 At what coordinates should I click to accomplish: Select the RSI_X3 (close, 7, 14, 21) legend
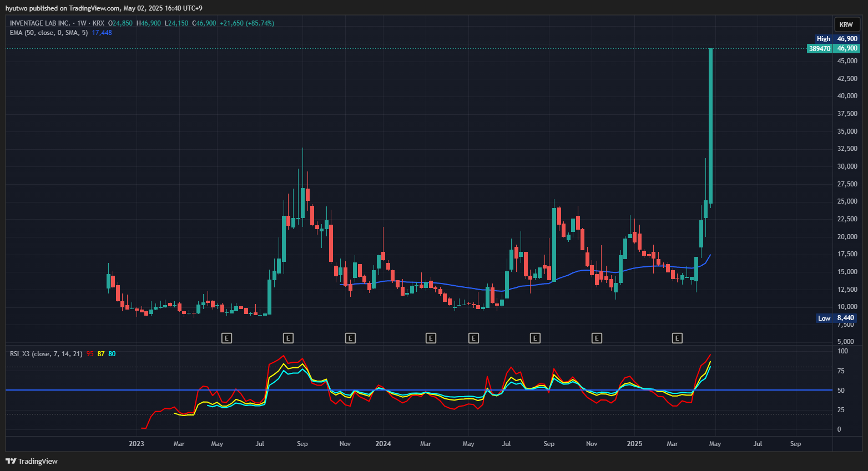tap(46, 354)
